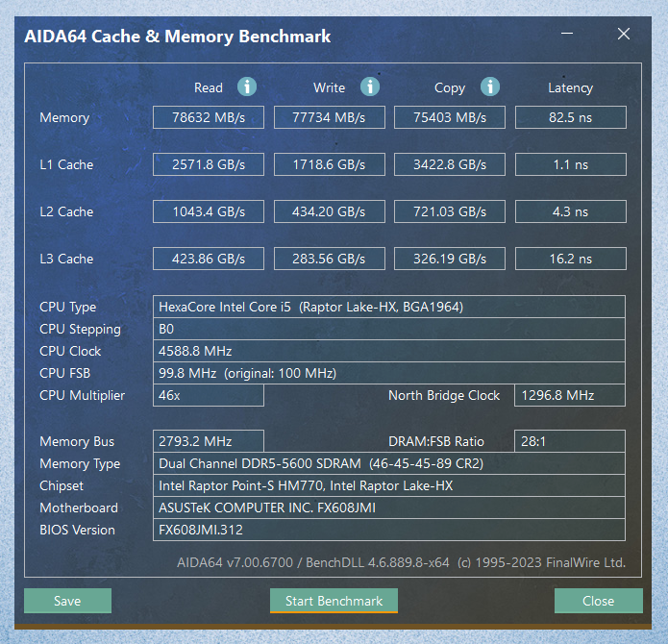The height and width of the screenshot is (644, 668).
Task: Click the Memory Type label
Action: (80, 464)
